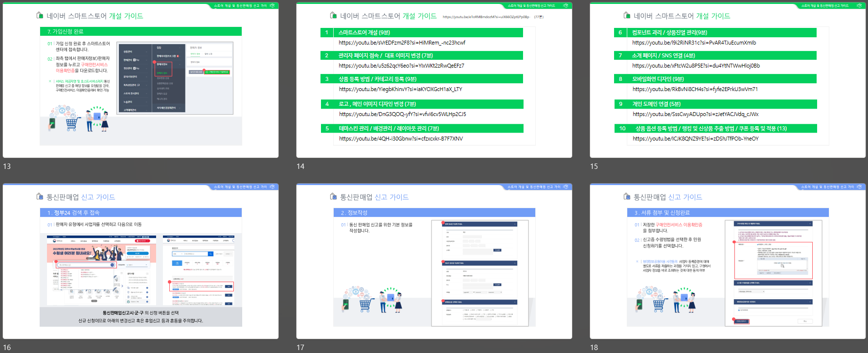868x353 pixels.
Task: Select slide number label 16
Action: (x=7, y=348)
